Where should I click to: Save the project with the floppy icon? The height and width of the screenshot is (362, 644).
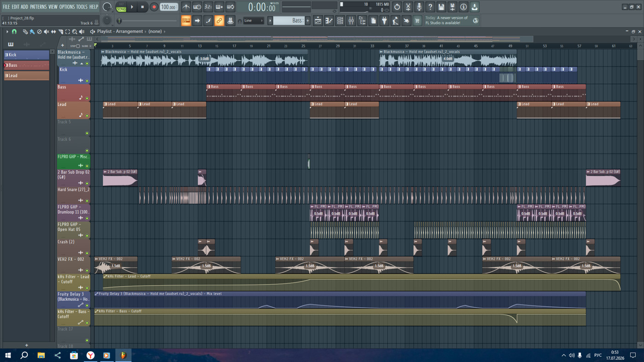point(441,7)
